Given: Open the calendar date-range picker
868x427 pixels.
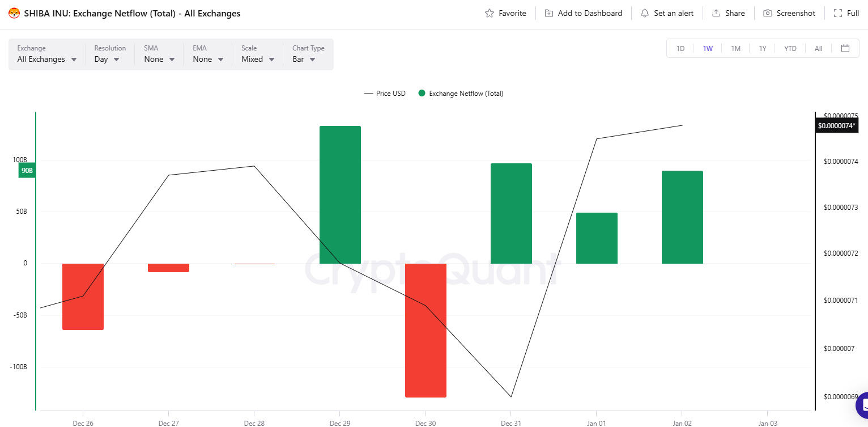Looking at the screenshot, I should [x=845, y=48].
